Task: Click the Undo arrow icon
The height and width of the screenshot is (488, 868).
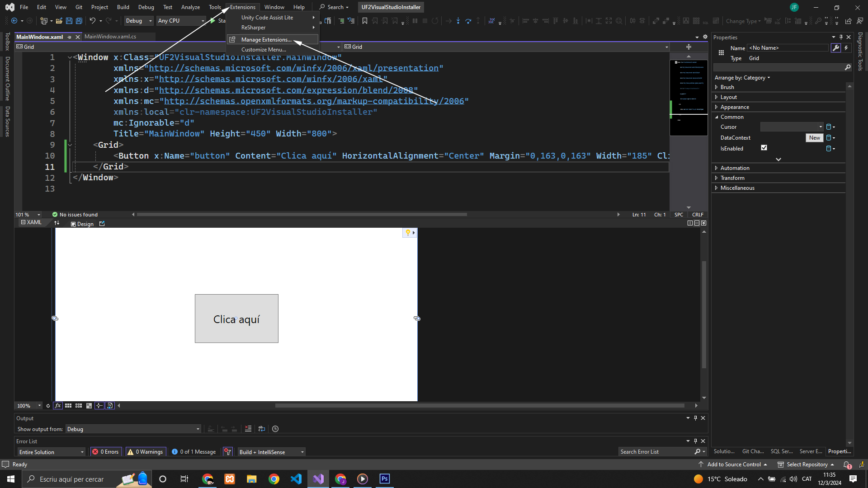Action: coord(92,21)
